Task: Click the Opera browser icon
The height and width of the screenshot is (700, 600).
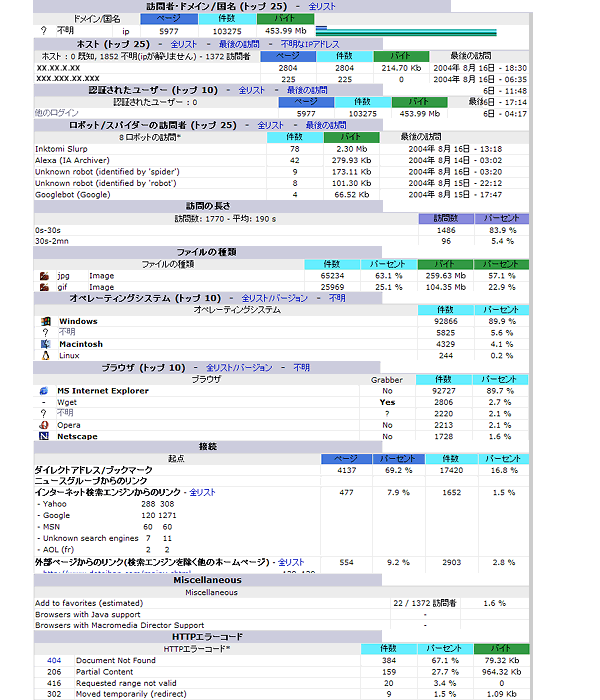Action: (44, 425)
